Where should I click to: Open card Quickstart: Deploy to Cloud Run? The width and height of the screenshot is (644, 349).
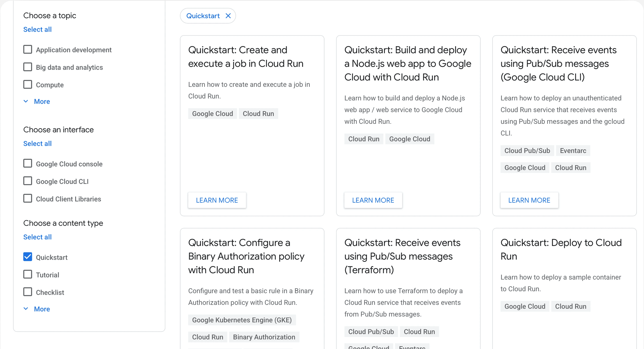pyautogui.click(x=561, y=249)
